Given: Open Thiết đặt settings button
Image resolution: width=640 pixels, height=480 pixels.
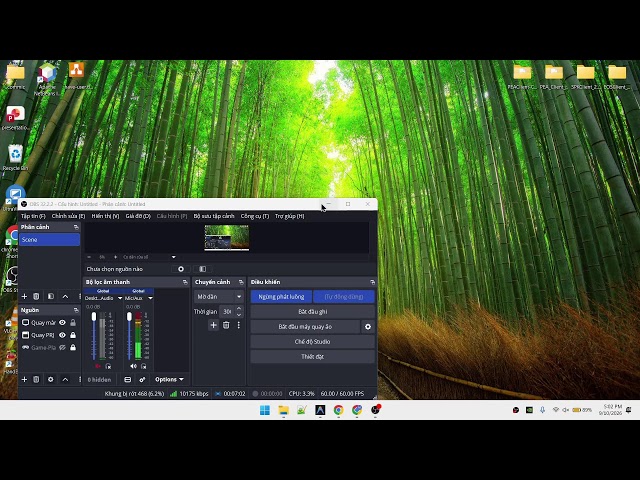Looking at the screenshot, I should [312, 357].
